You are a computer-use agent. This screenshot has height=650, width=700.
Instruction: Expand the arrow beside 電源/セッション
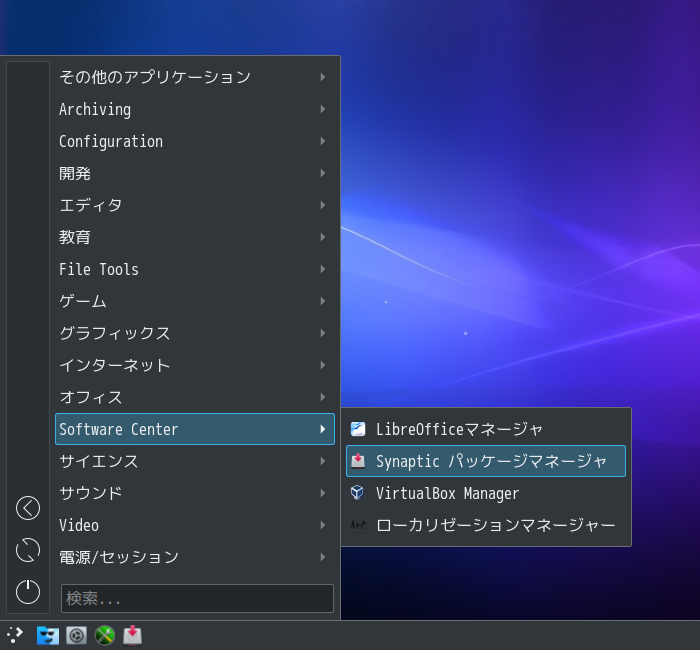pyautogui.click(x=323, y=557)
